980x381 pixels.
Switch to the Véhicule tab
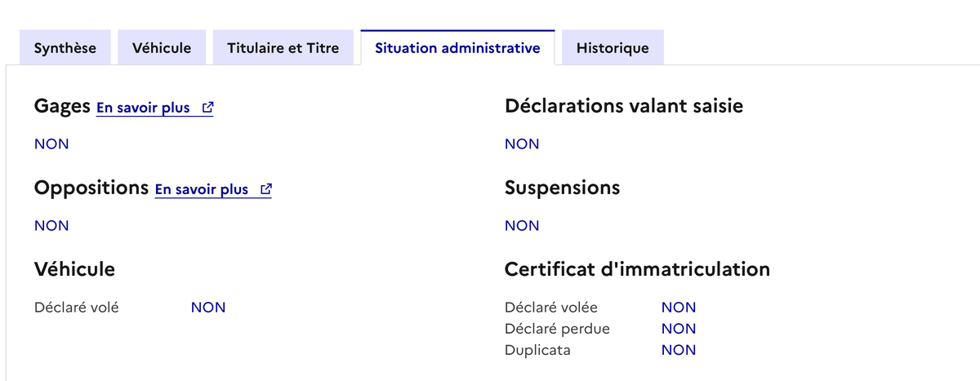click(162, 48)
